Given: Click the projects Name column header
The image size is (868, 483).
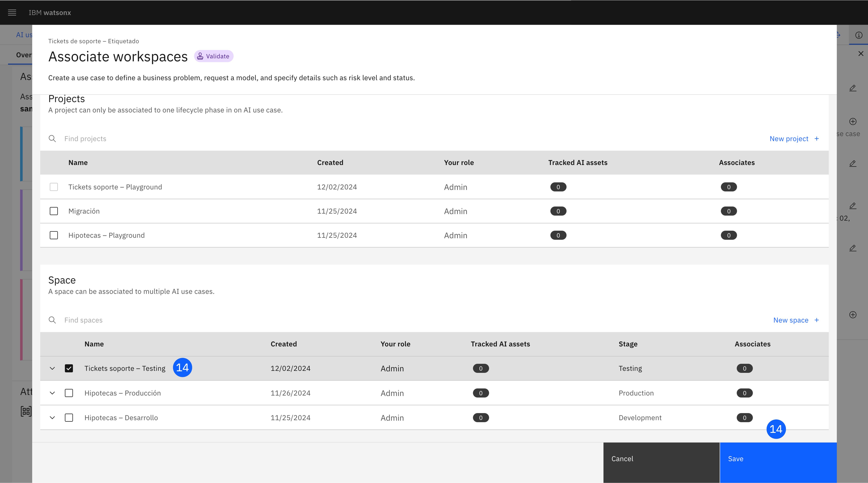Looking at the screenshot, I should [78, 162].
